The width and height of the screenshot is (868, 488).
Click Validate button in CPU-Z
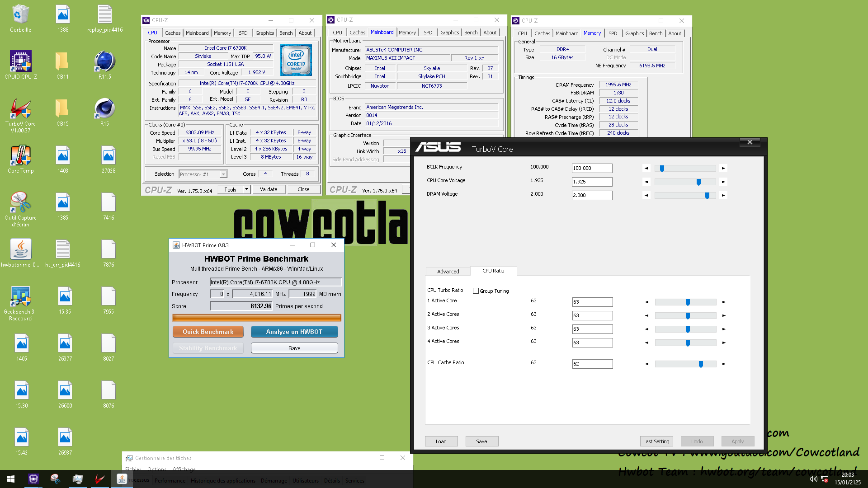[269, 189]
